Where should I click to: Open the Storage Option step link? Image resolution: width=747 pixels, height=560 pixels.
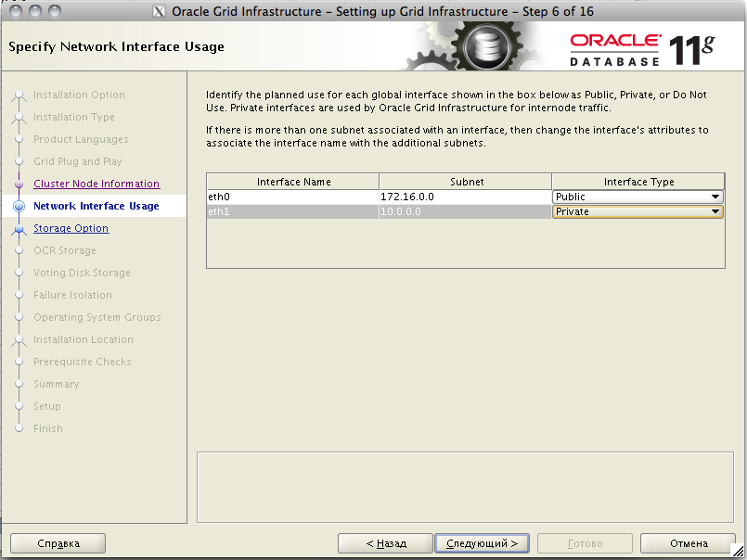[x=71, y=228]
